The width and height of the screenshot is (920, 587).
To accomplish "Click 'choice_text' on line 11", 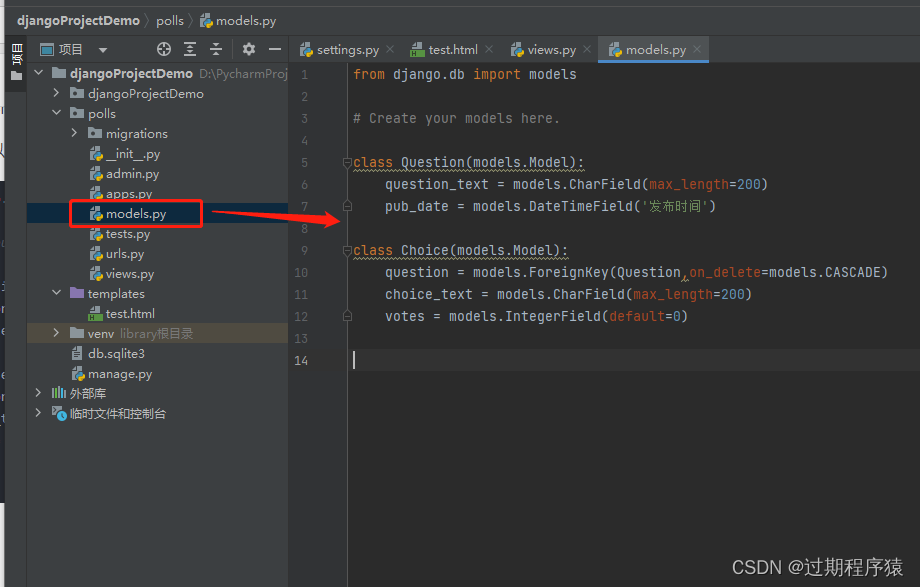I will 428,294.
